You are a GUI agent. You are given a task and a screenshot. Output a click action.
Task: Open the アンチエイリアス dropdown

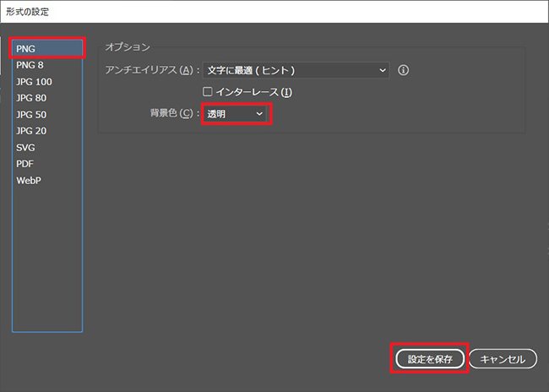click(x=296, y=70)
